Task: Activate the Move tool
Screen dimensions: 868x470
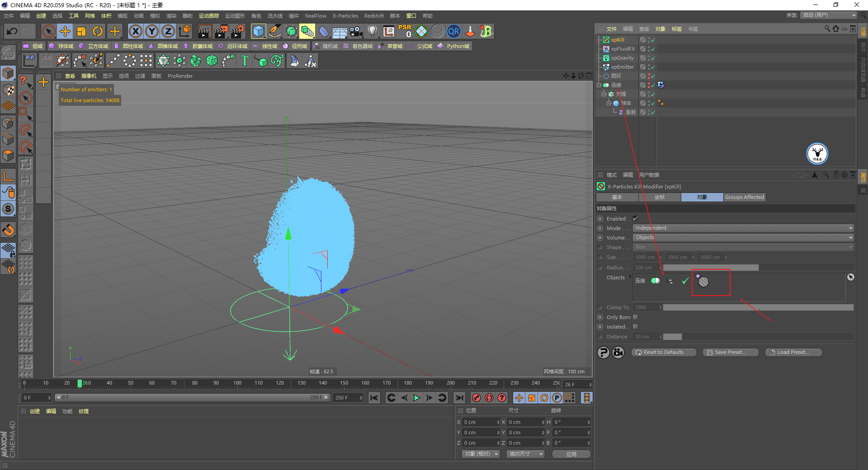Action: point(65,31)
